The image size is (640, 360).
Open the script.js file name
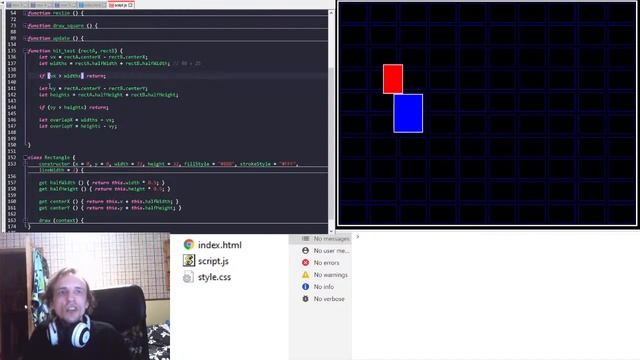pyautogui.click(x=213, y=261)
